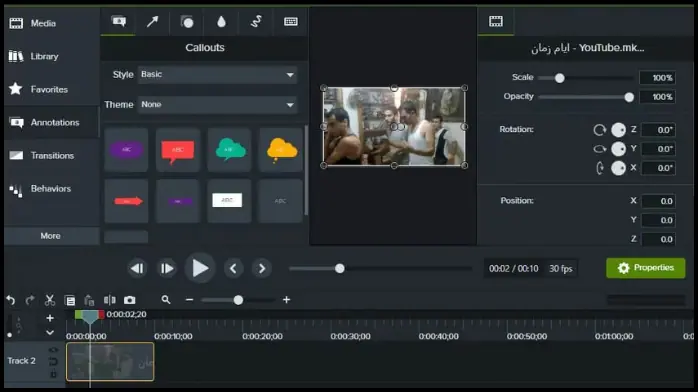This screenshot has width=698, height=392.
Task: Choose the purple rectangle callout
Action: point(178,201)
